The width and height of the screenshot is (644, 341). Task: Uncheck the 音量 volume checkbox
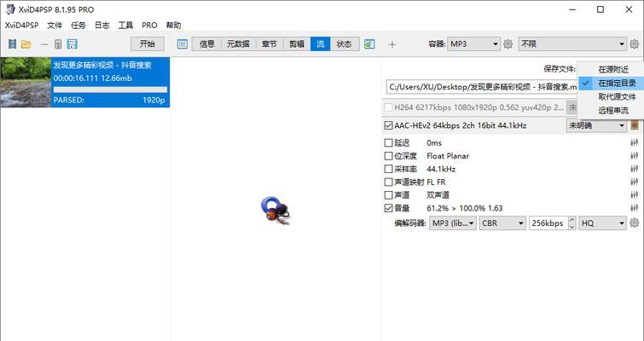[x=388, y=208]
